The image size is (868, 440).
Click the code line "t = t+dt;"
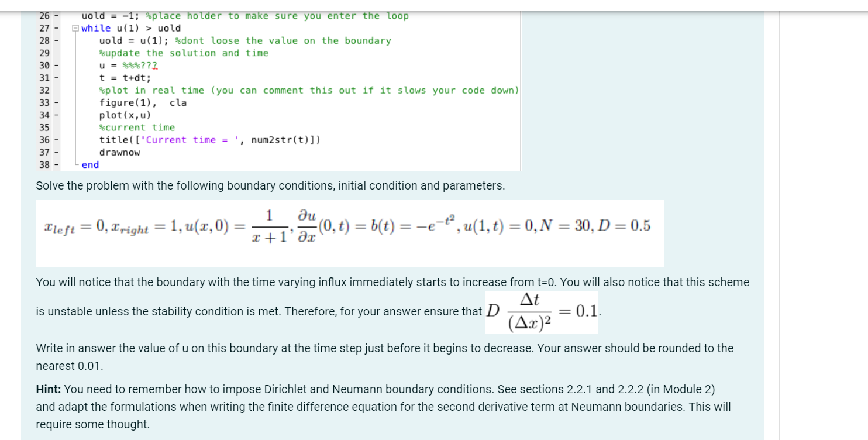(x=125, y=78)
